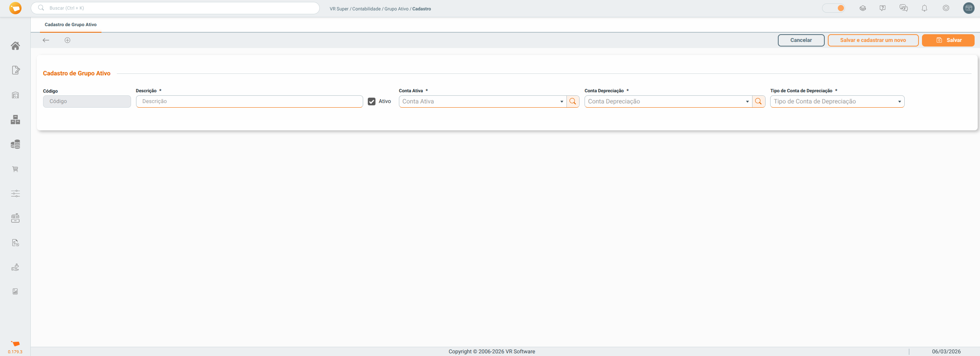
Task: Open the notifications bell icon
Action: click(x=924, y=8)
